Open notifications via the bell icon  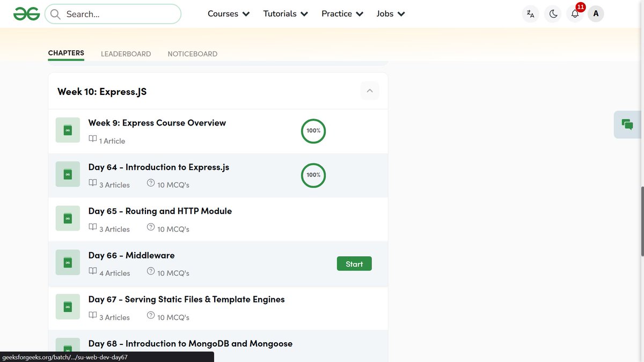574,13
